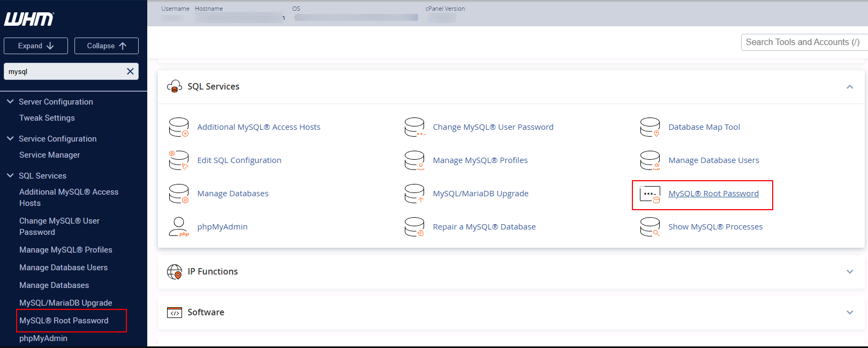Image resolution: width=868 pixels, height=348 pixels.
Task: Collapse Server Configuration in sidebar
Action: point(10,101)
